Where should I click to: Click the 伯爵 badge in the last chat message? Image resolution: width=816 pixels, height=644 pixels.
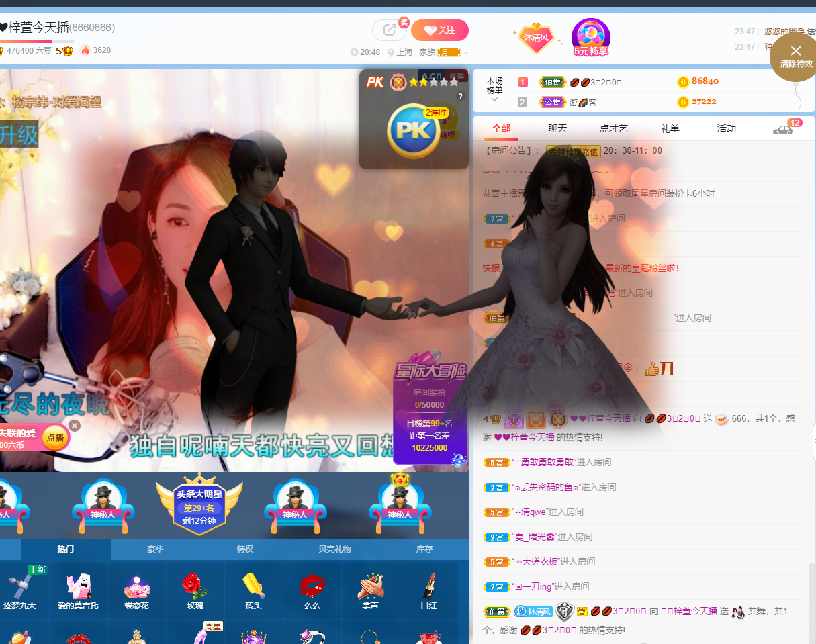496,612
